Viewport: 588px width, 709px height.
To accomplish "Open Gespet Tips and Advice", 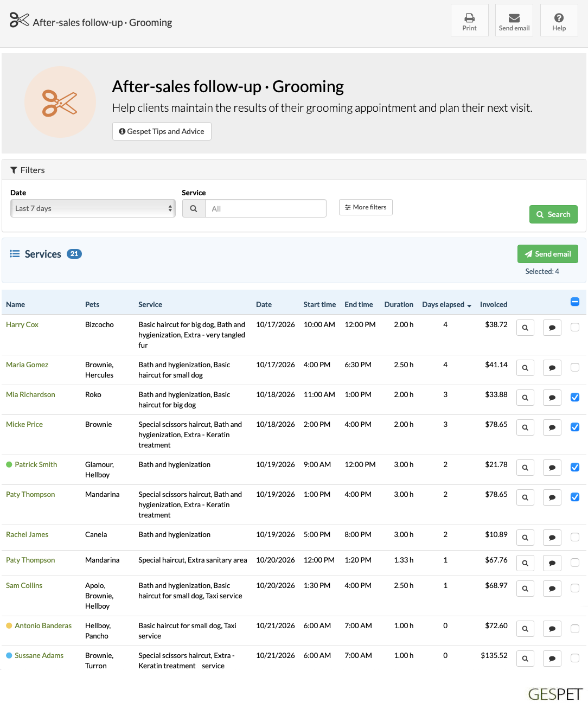I will point(162,131).
